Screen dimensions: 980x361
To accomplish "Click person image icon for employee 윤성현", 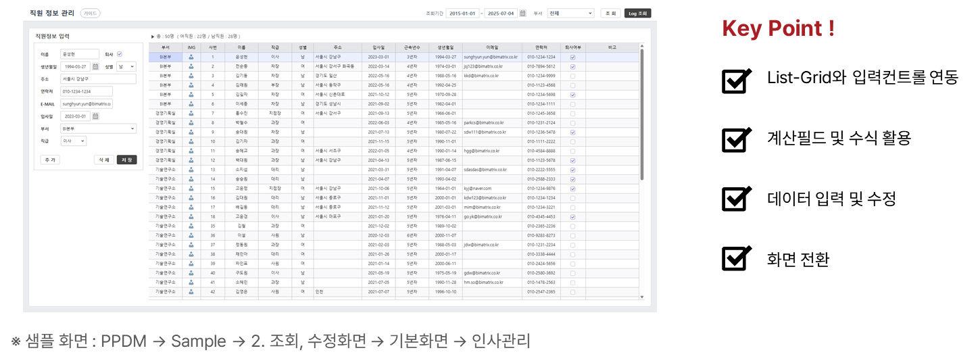I will click(x=191, y=57).
